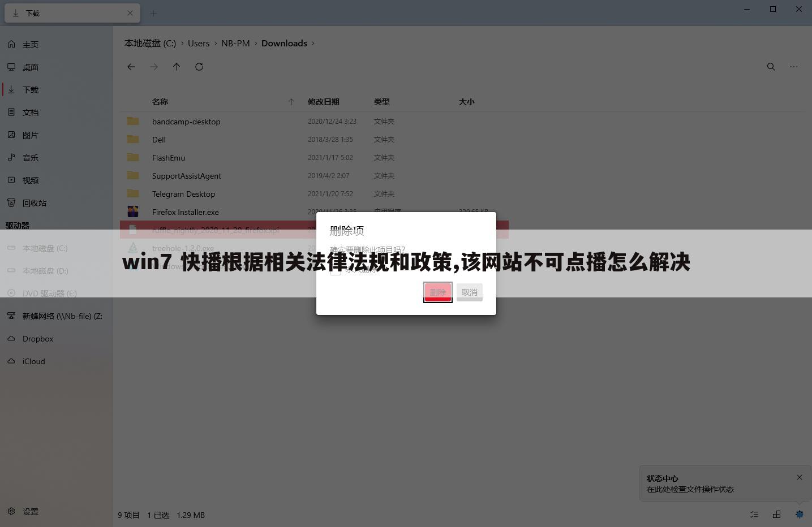Image resolution: width=812 pixels, height=527 pixels.
Task: Click the document icon beside 文档
Action: click(11, 112)
